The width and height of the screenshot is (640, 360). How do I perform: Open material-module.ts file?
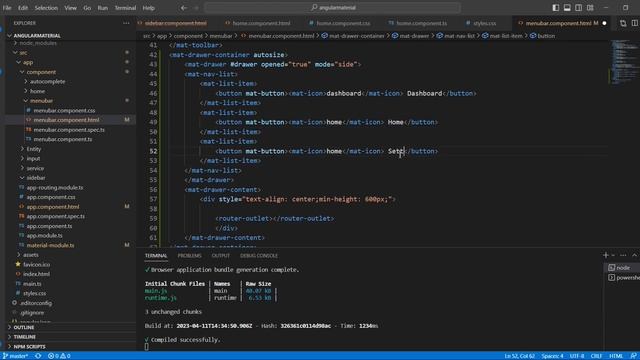click(50, 245)
